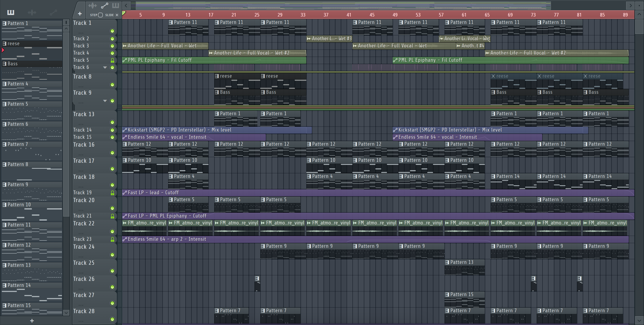The image size is (644, 325).
Task: Click automation icon on Endless Smile arp 2 clip
Action: click(125, 239)
